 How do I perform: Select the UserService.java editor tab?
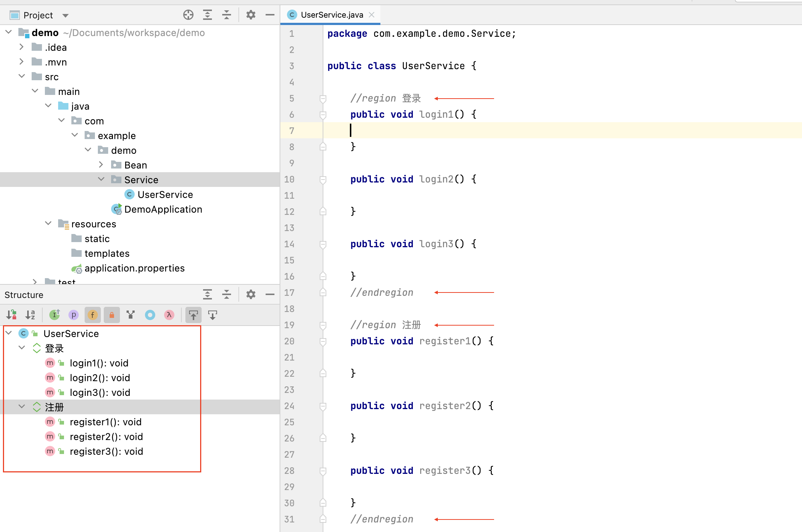click(331, 15)
